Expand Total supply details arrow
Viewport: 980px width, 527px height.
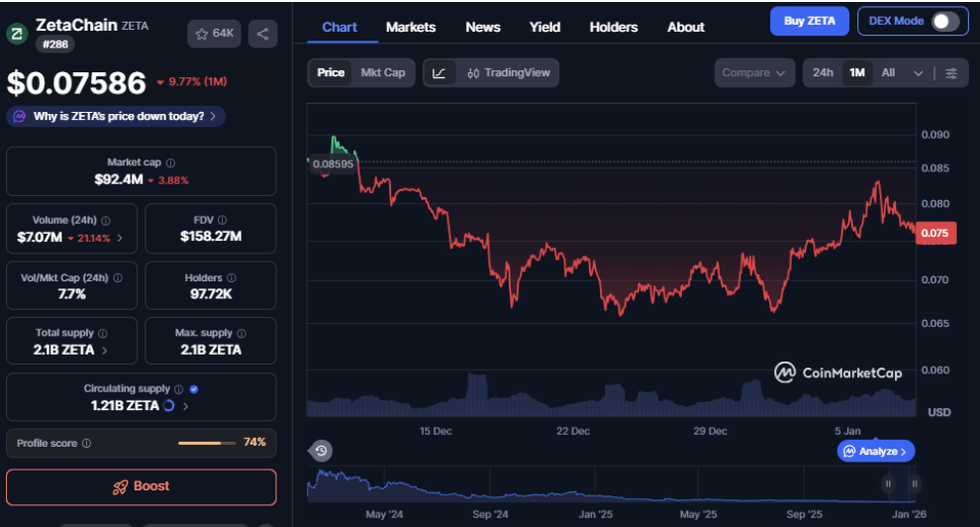pyautogui.click(x=104, y=350)
